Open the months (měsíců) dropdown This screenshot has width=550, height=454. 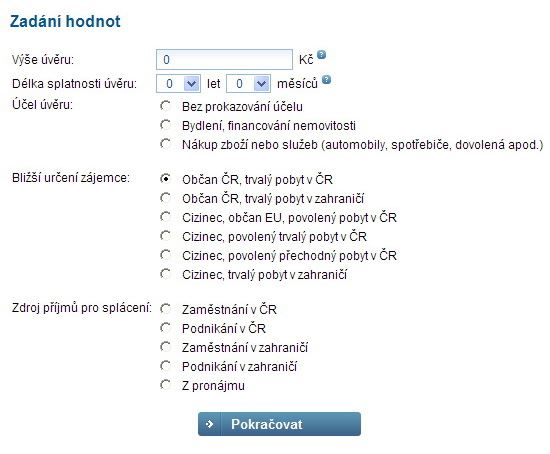[x=248, y=84]
